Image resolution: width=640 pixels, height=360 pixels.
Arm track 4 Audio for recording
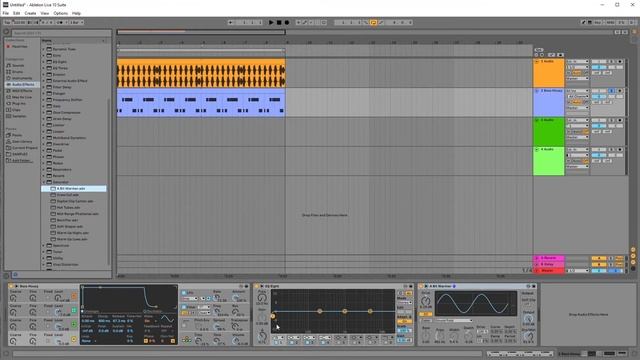point(620,150)
